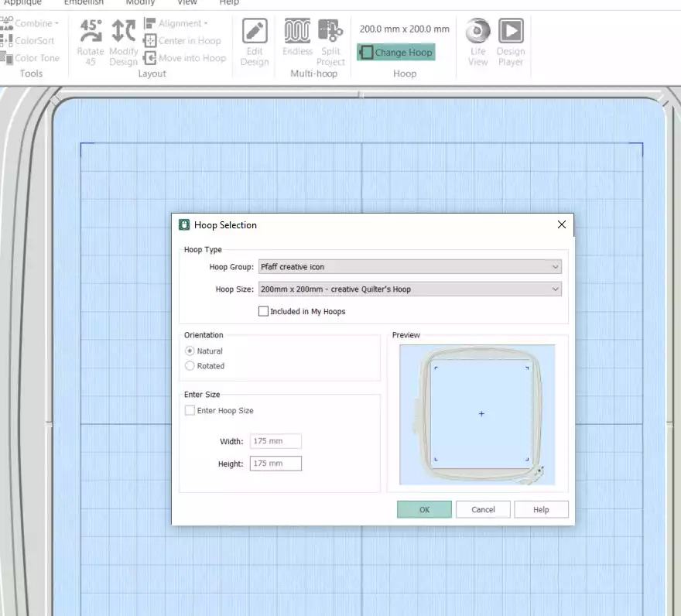
Task: Close the Hoop Selection dialog
Action: [x=562, y=224]
